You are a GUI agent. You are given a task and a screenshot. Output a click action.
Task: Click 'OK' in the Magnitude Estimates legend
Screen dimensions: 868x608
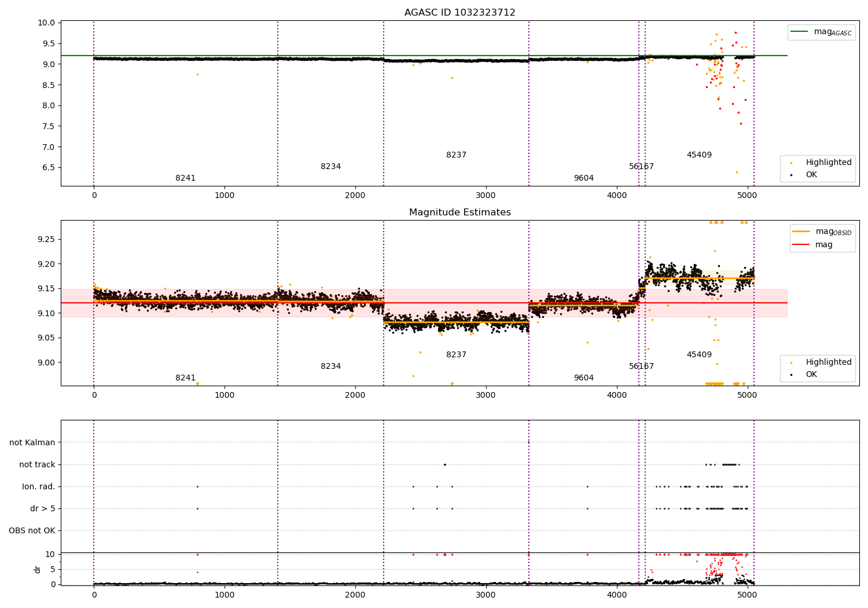(811, 374)
